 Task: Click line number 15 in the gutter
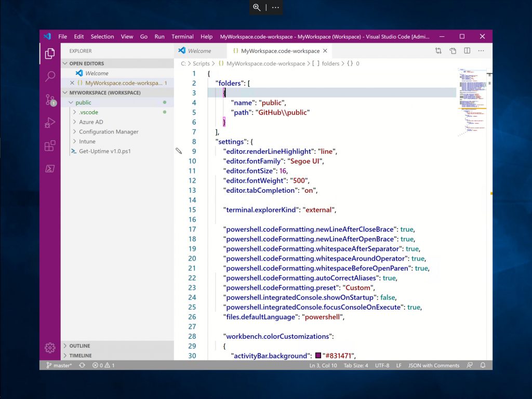click(192, 210)
